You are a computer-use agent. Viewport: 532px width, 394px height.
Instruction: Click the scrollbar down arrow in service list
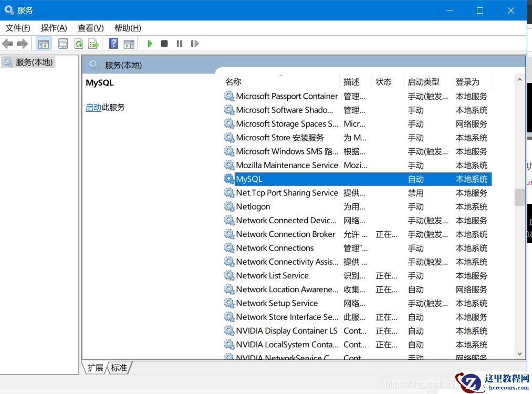point(519,354)
